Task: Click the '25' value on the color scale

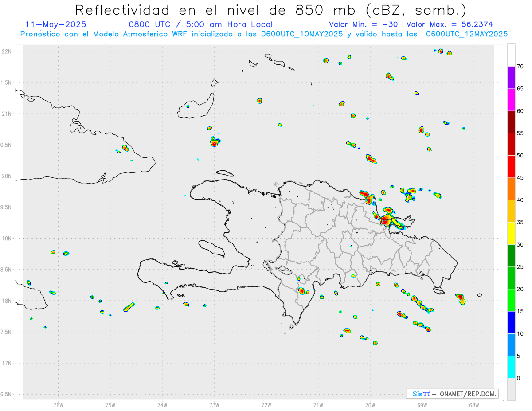Action: 520,267
